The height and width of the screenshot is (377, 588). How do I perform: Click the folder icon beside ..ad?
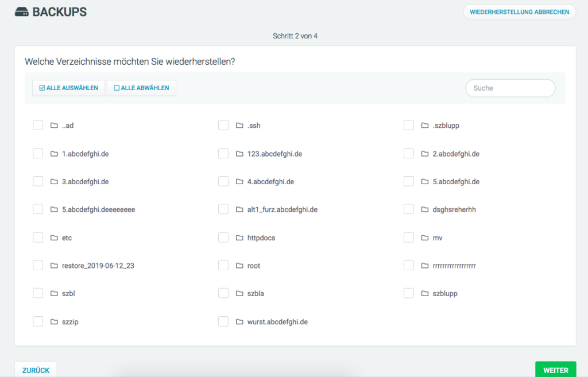pos(54,125)
